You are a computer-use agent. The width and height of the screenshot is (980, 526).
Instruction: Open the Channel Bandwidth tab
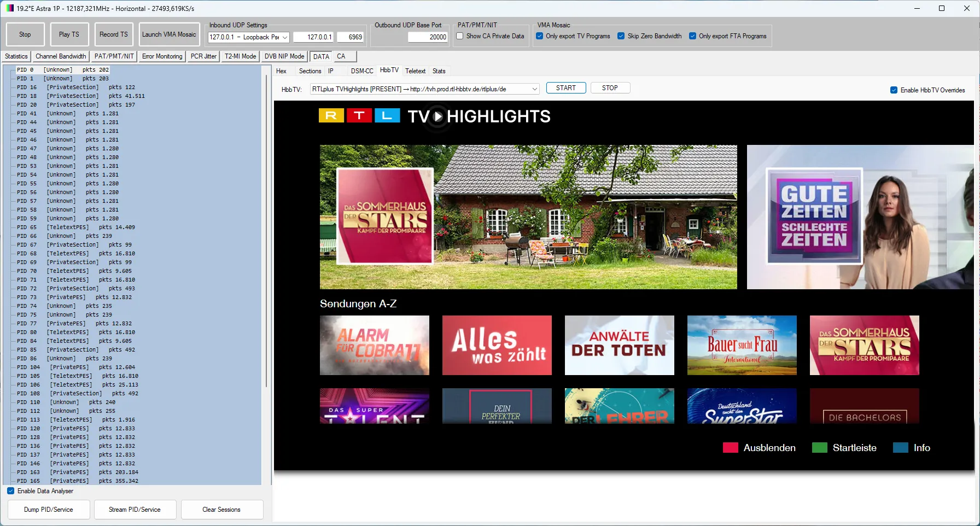point(61,56)
